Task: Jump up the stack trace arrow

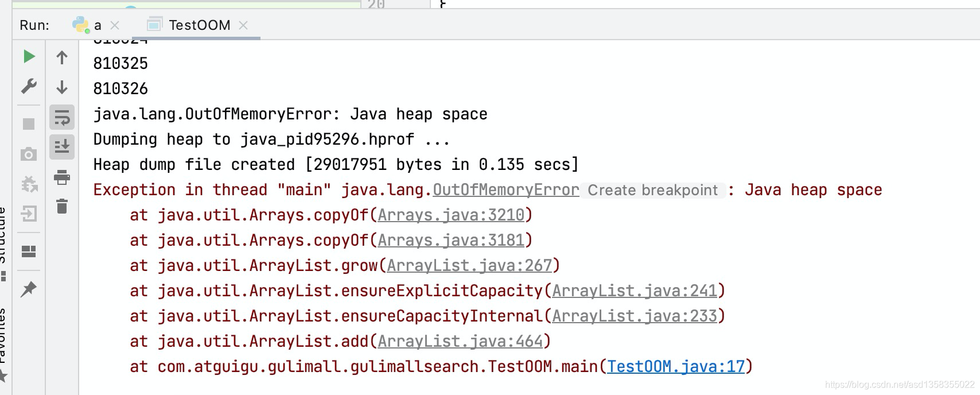Action: click(62, 57)
